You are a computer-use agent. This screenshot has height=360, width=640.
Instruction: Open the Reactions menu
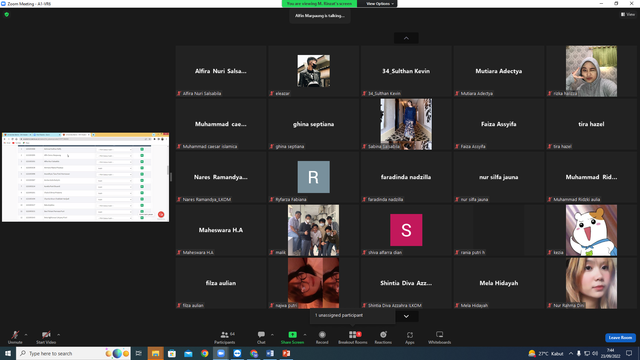click(383, 337)
